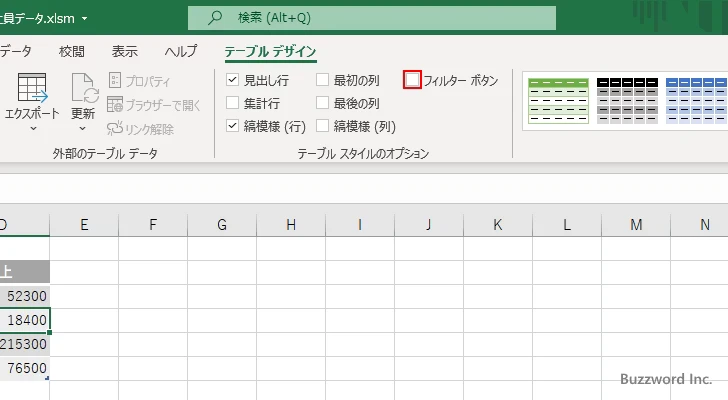Select column H header
Screen dimensions: 728x400
click(291, 225)
